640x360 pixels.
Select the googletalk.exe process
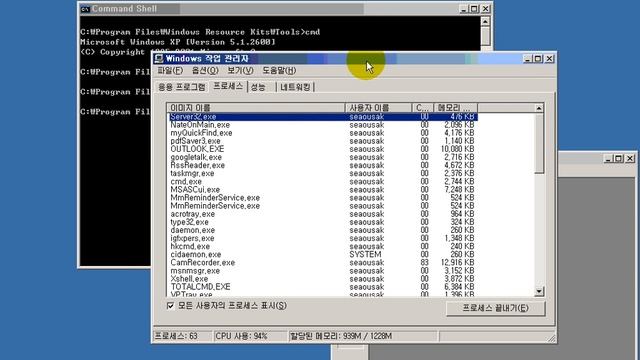196,157
